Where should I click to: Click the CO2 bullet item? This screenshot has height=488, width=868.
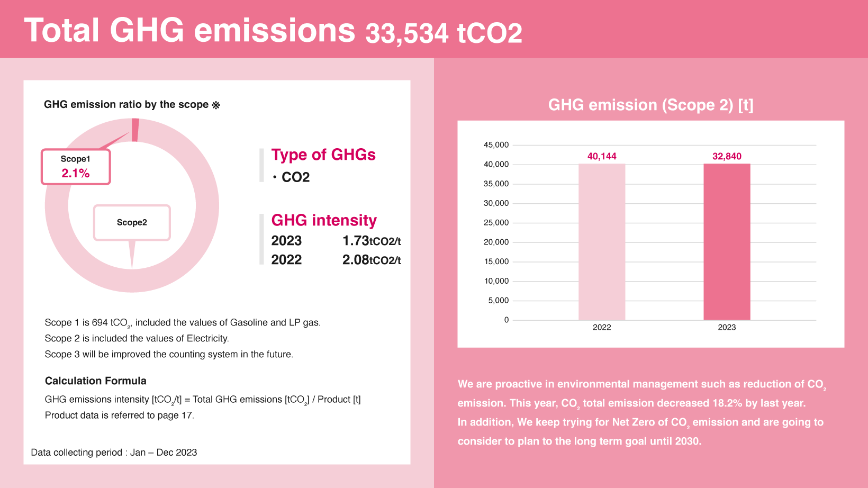pyautogui.click(x=291, y=177)
